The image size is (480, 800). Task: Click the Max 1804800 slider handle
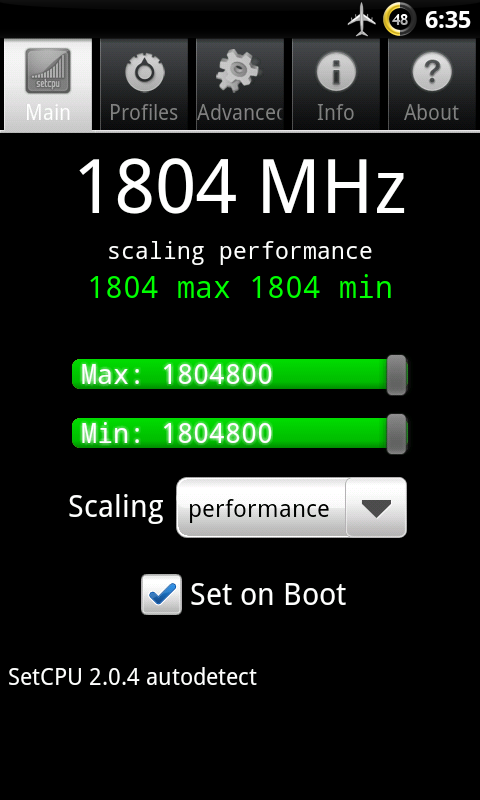coord(396,375)
